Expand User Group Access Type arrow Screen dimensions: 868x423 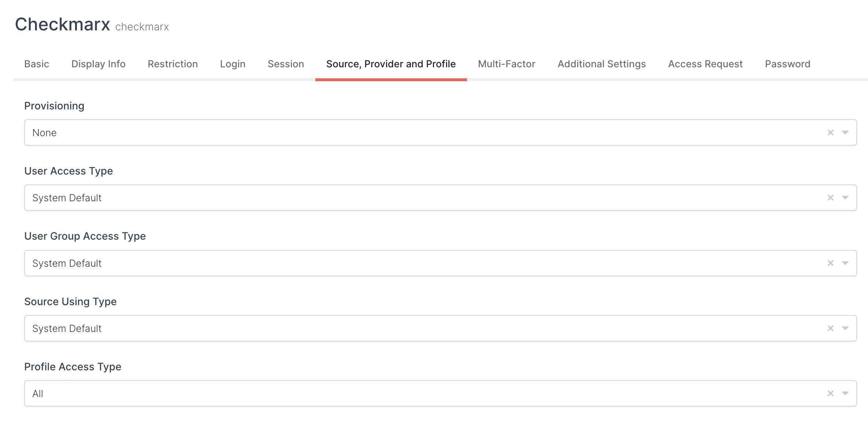coord(845,263)
